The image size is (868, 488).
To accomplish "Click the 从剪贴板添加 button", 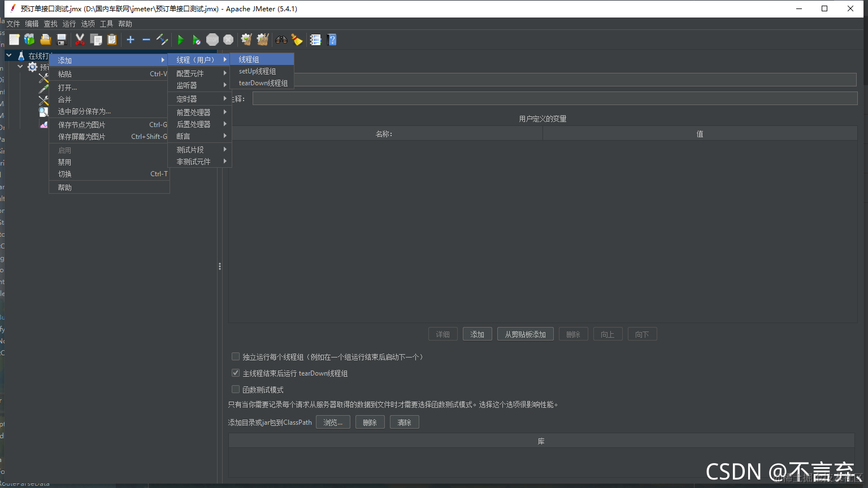I will [525, 334].
